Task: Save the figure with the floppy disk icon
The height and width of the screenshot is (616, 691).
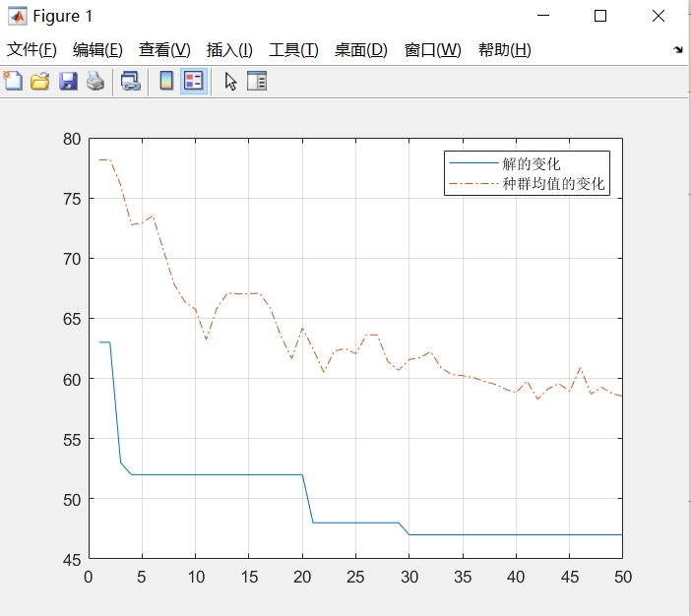Action: 68,82
